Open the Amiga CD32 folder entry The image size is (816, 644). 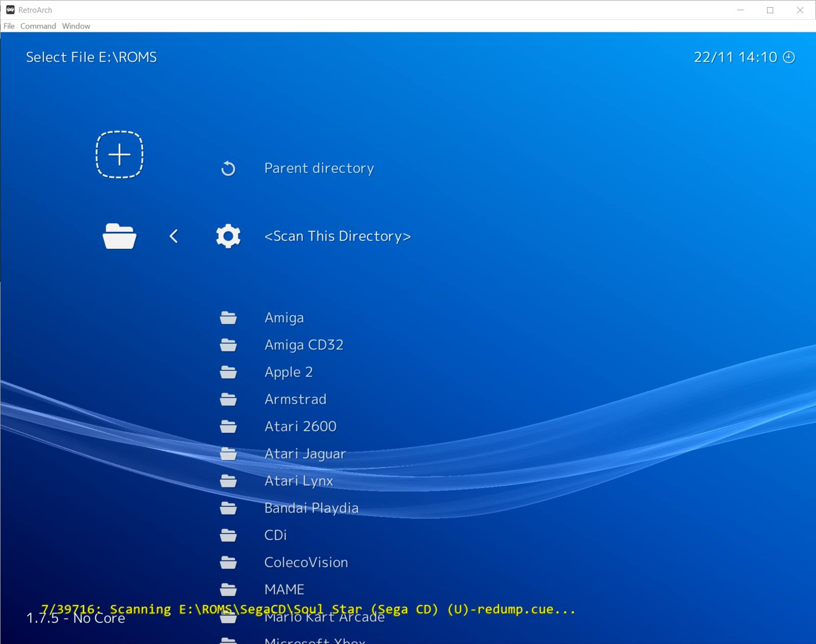pos(304,345)
